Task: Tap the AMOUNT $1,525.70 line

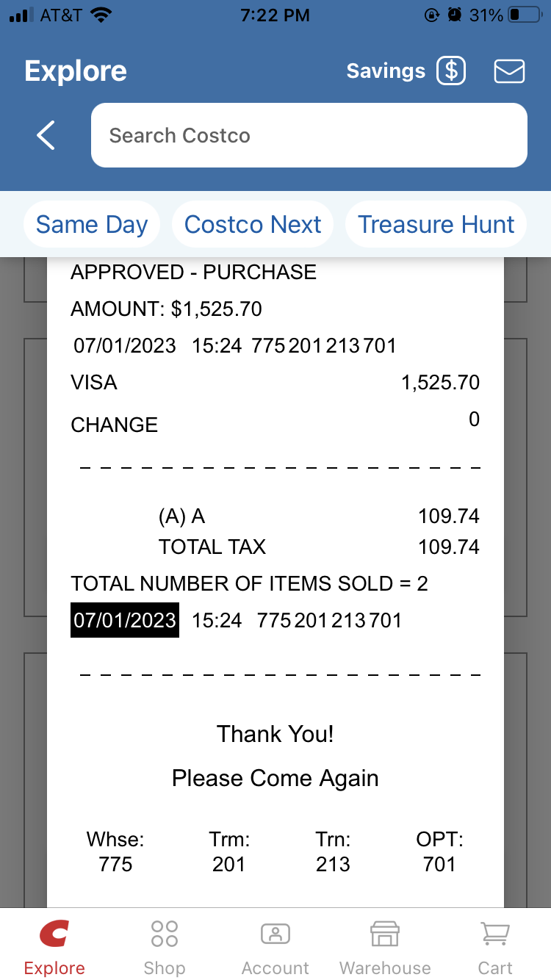Action: pos(166,309)
